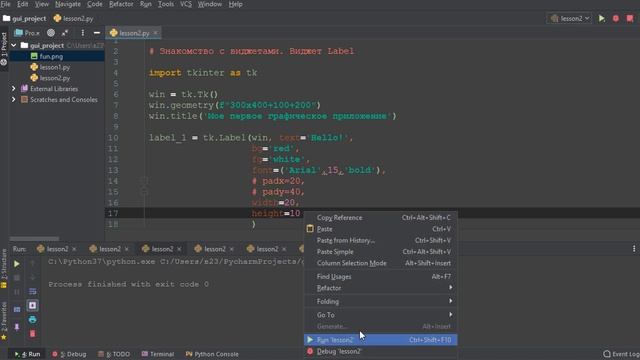
Task: Choose Copy Reference from context menu
Action: click(x=380, y=218)
